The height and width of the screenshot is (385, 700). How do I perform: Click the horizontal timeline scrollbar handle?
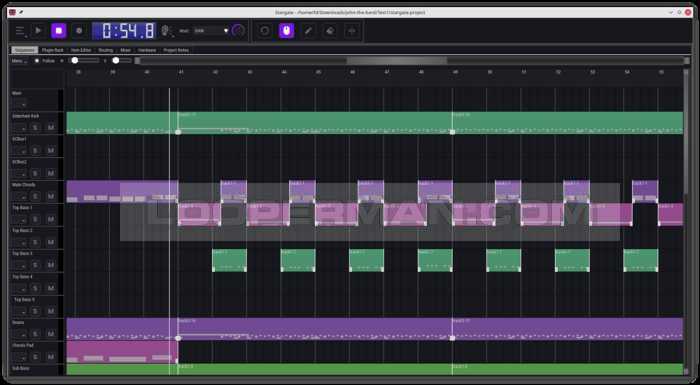coord(396,60)
